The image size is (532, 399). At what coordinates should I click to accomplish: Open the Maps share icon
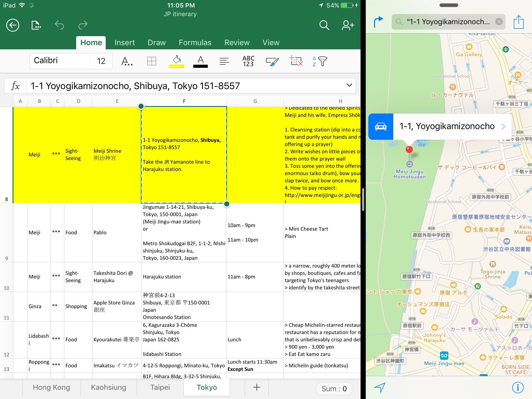click(x=518, y=22)
